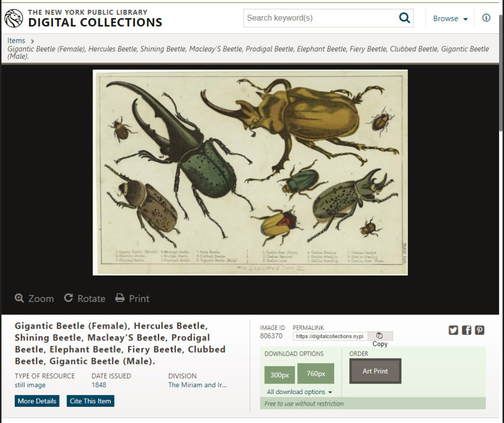
Task: Order an Art Print
Action: tap(375, 371)
